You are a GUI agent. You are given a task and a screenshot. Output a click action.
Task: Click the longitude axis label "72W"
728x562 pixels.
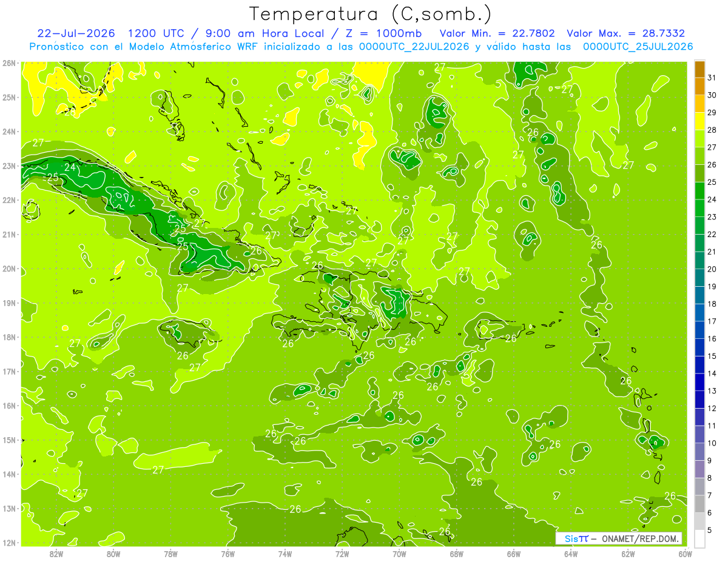click(342, 554)
